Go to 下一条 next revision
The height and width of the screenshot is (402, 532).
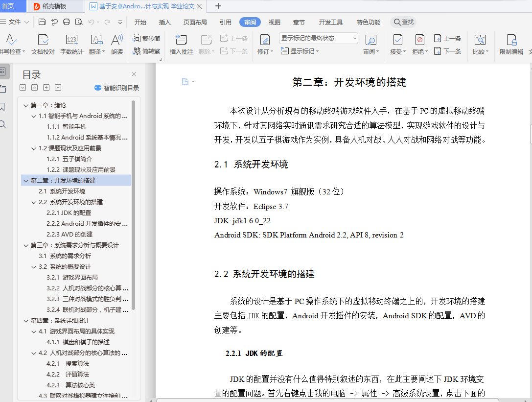tap(447, 51)
